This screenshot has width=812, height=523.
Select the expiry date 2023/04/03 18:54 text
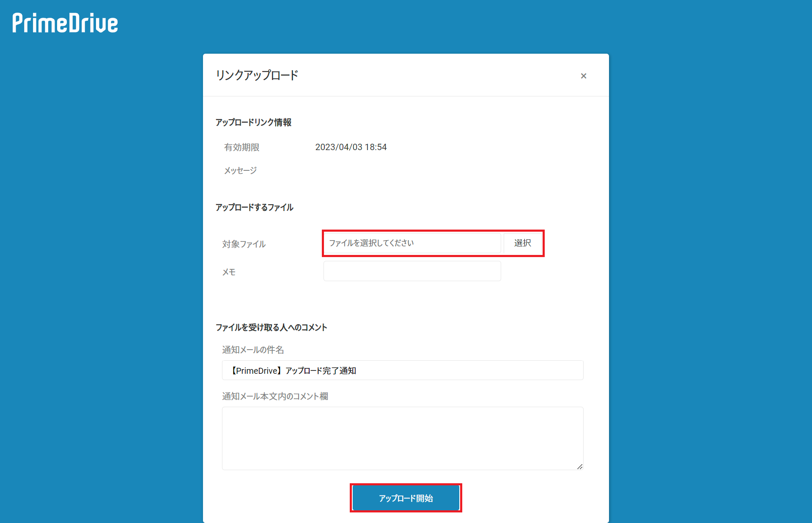pyautogui.click(x=351, y=147)
